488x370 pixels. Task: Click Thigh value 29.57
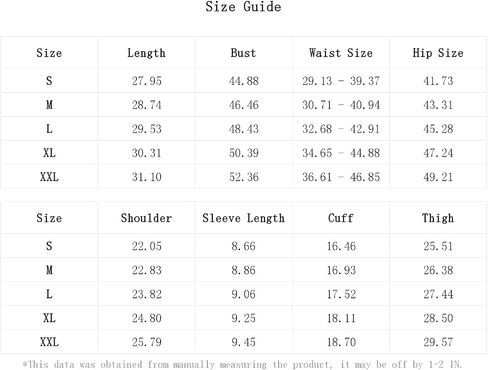[x=438, y=342]
